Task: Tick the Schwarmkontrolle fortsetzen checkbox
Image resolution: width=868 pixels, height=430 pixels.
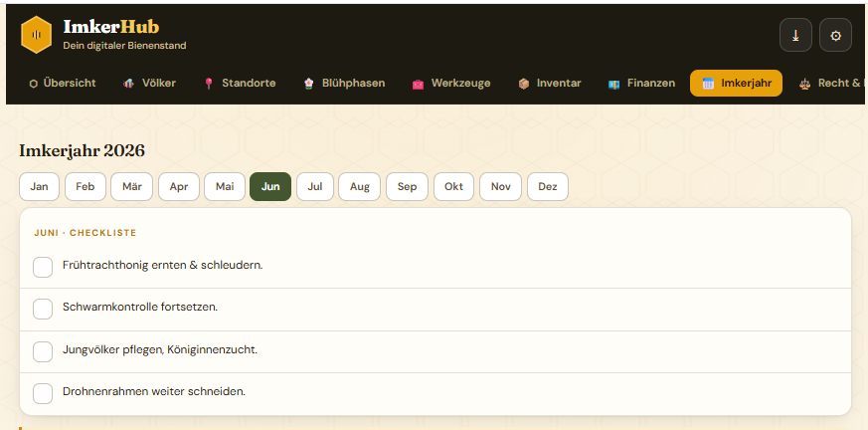Action: [43, 310]
